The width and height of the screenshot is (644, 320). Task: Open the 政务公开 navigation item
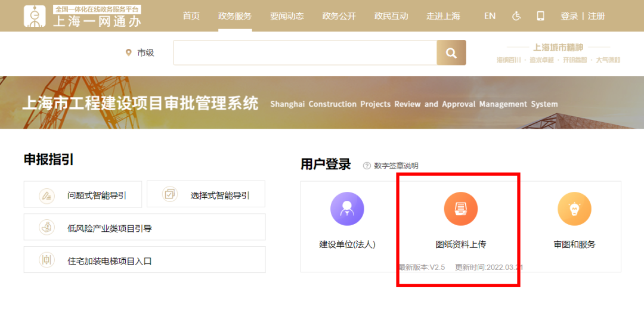[339, 17]
